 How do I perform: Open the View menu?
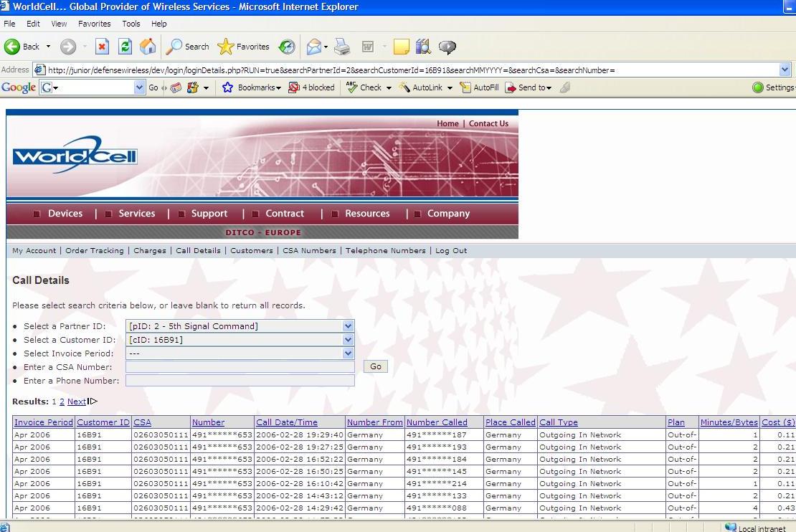[59, 24]
